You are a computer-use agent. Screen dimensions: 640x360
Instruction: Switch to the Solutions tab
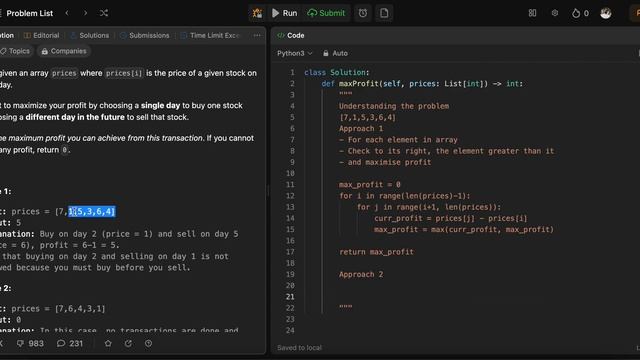tap(89, 36)
